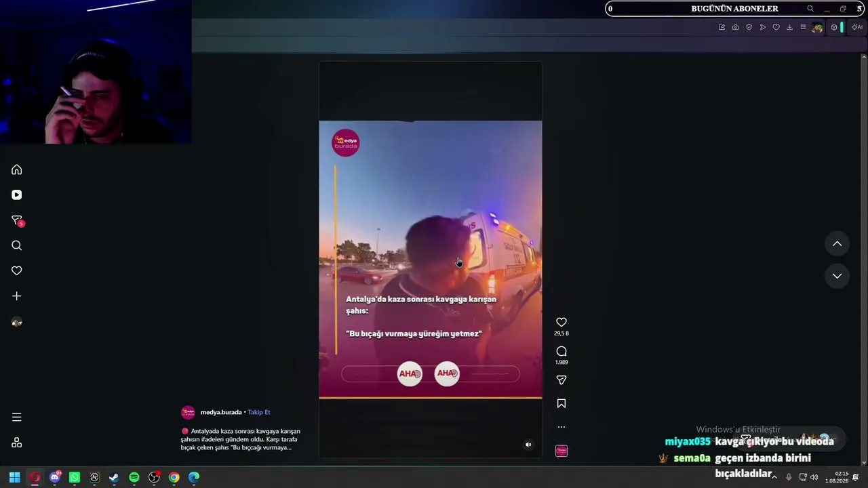Click the browser toolbar edit-note icon
The height and width of the screenshot is (488, 868).
click(722, 27)
